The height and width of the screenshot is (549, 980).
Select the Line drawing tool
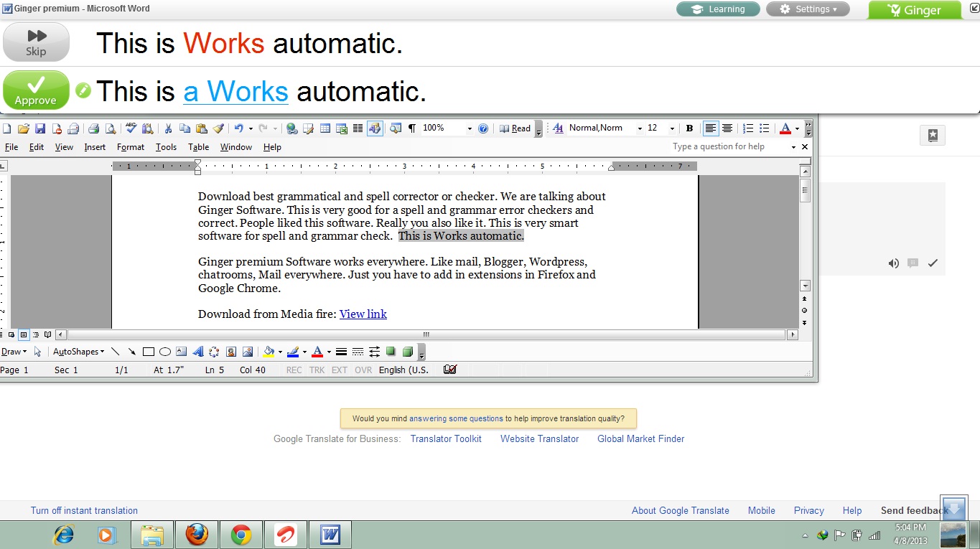[115, 352]
